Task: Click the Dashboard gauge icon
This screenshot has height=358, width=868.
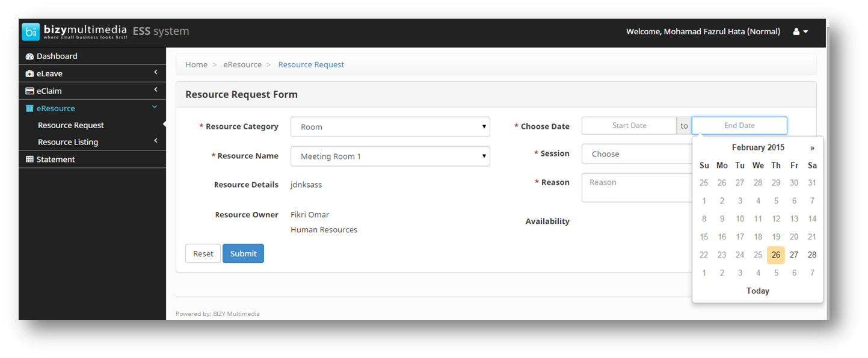Action: [29, 56]
